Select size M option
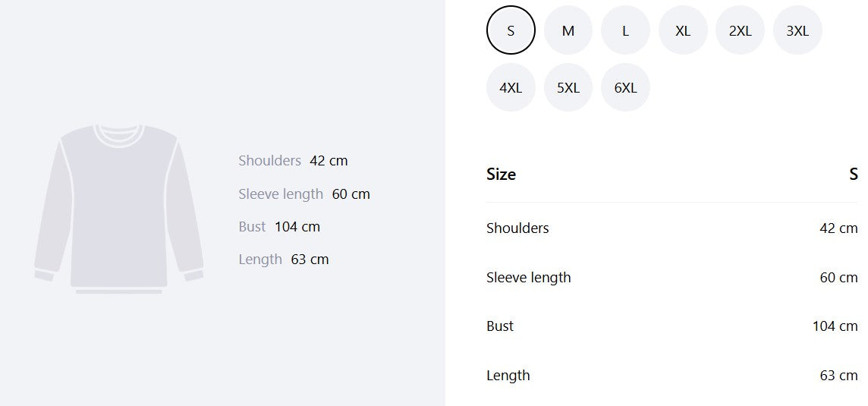This screenshot has height=406, width=868. 568,30
